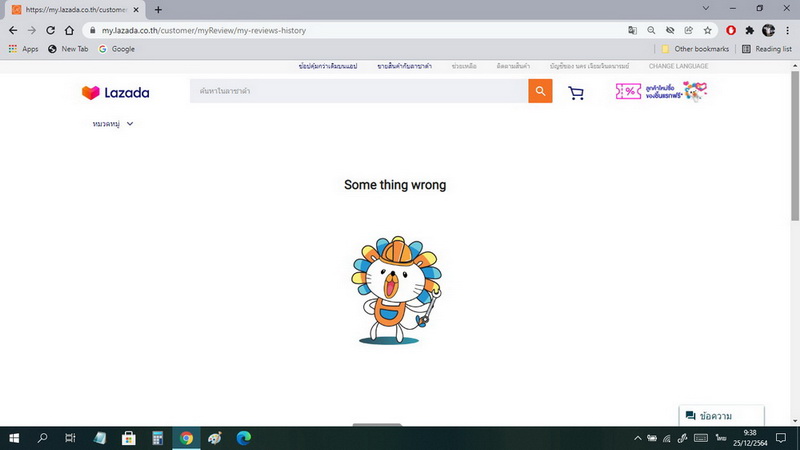This screenshot has height=450, width=800.
Task: Open the chat messages button
Action: click(x=721, y=416)
